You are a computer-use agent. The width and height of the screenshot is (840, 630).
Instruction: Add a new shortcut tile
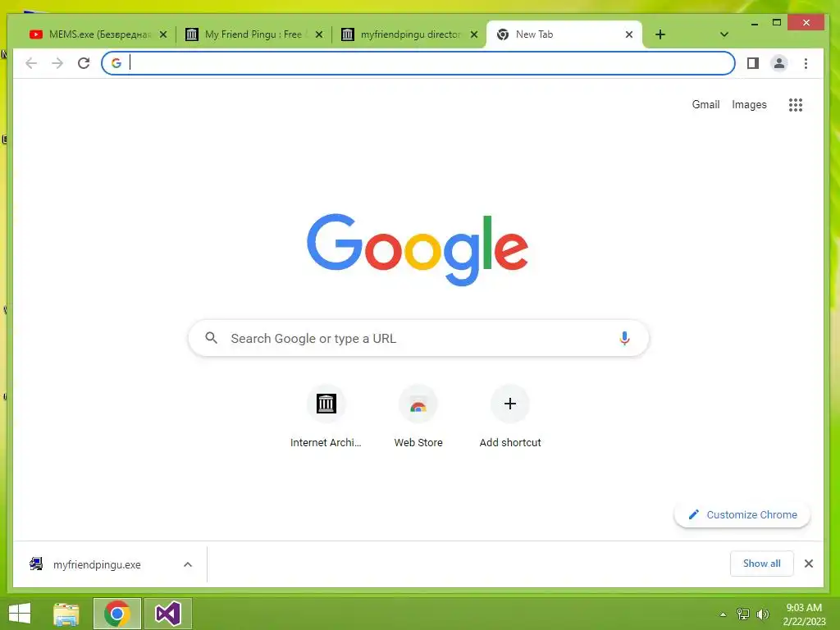(x=510, y=416)
